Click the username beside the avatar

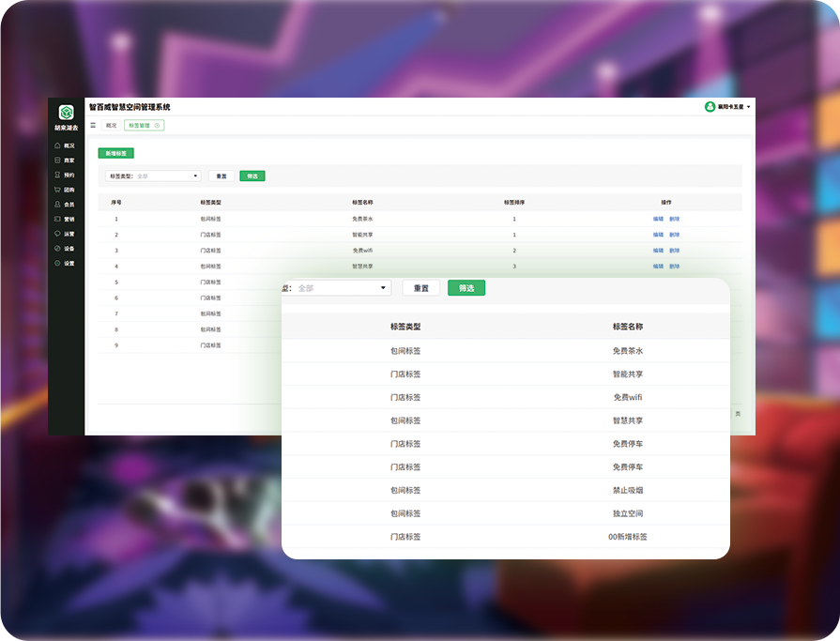click(731, 107)
